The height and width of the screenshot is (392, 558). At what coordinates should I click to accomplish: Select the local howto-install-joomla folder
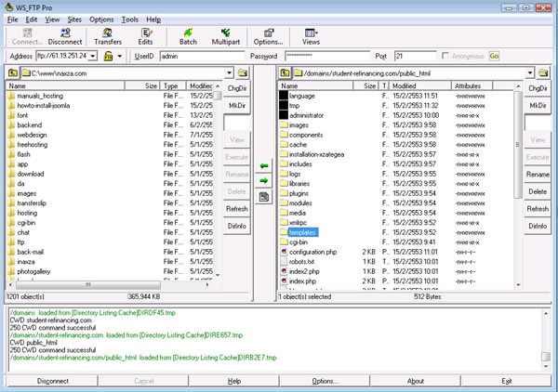(x=44, y=106)
